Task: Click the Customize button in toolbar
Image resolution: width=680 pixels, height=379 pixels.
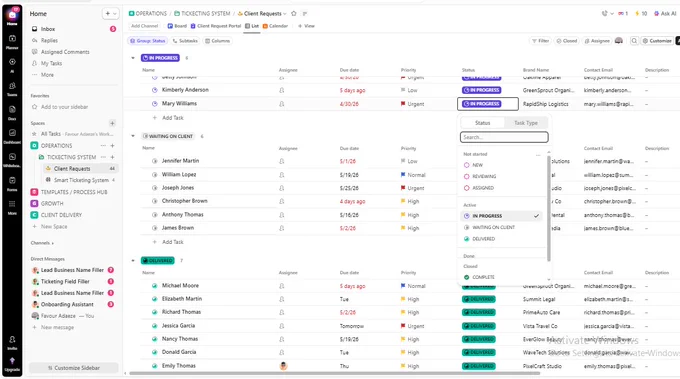Action: pos(657,41)
